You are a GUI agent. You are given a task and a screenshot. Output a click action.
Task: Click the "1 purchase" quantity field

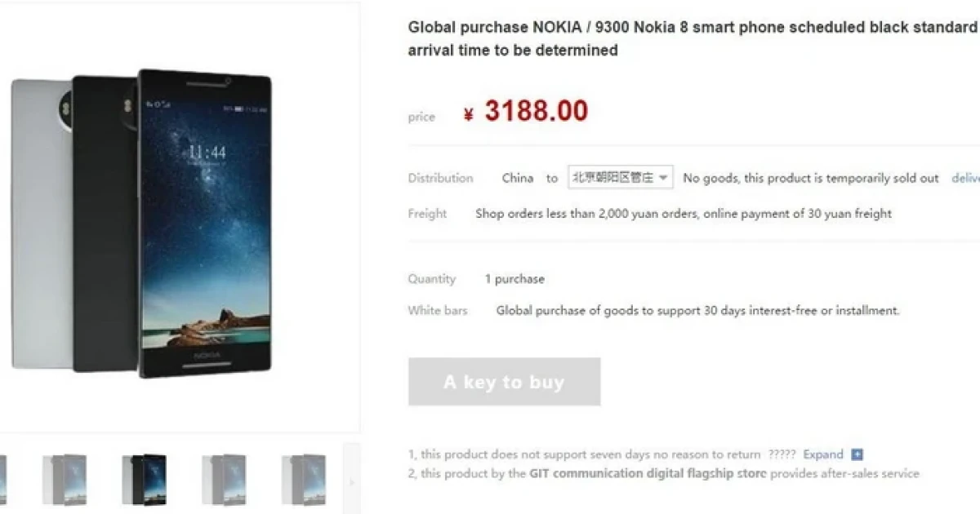(x=514, y=278)
